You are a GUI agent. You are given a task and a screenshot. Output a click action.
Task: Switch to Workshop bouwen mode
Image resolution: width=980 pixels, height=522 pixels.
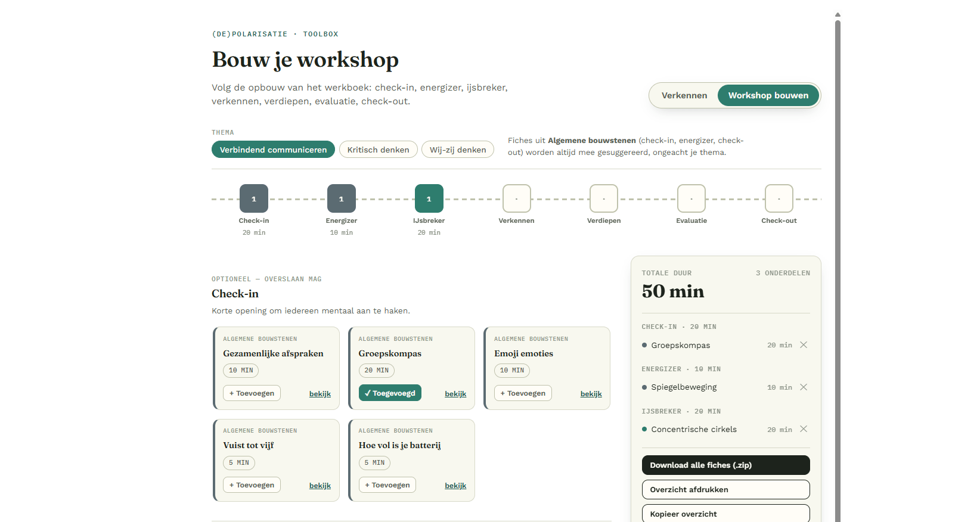768,95
